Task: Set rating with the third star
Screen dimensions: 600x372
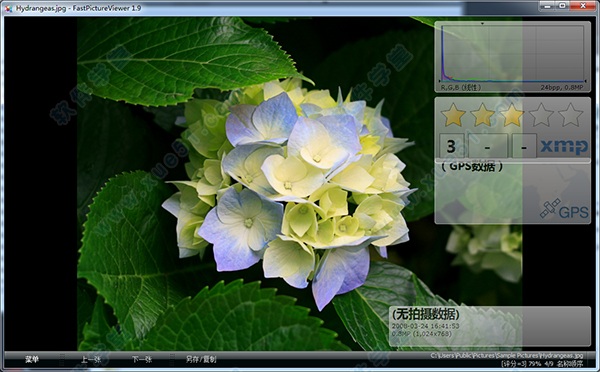Action: coord(512,115)
